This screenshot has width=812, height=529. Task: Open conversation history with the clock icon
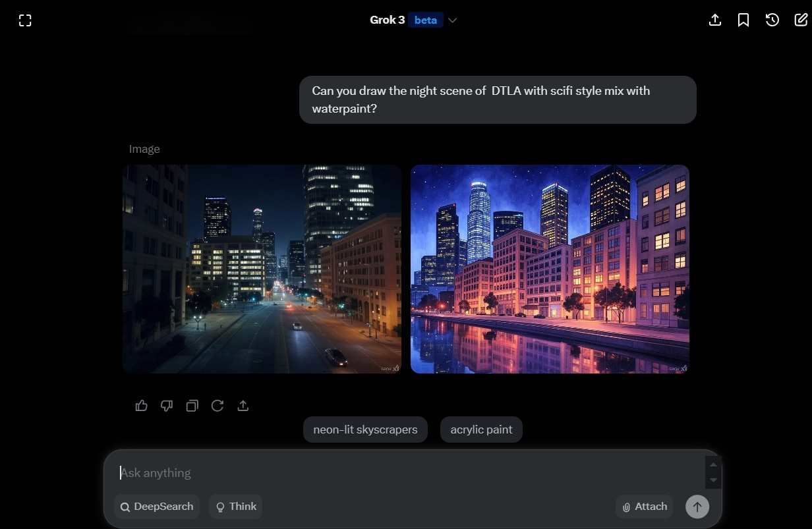[x=772, y=20]
